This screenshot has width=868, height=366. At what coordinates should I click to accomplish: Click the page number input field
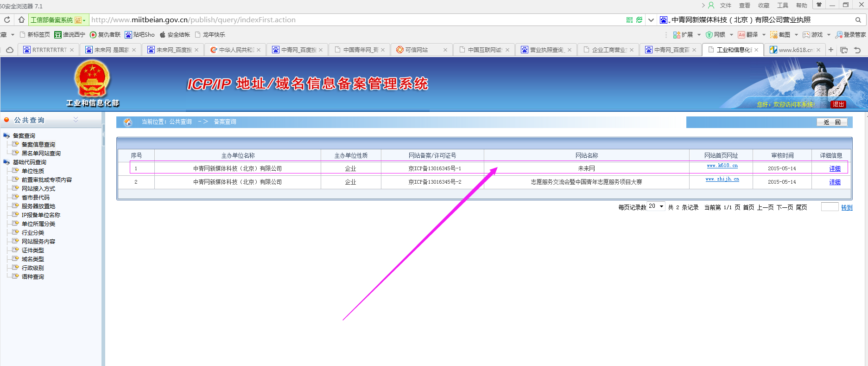tap(829, 207)
